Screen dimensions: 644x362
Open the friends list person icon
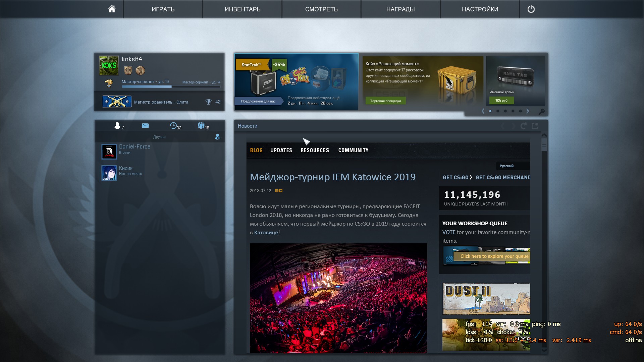point(117,126)
